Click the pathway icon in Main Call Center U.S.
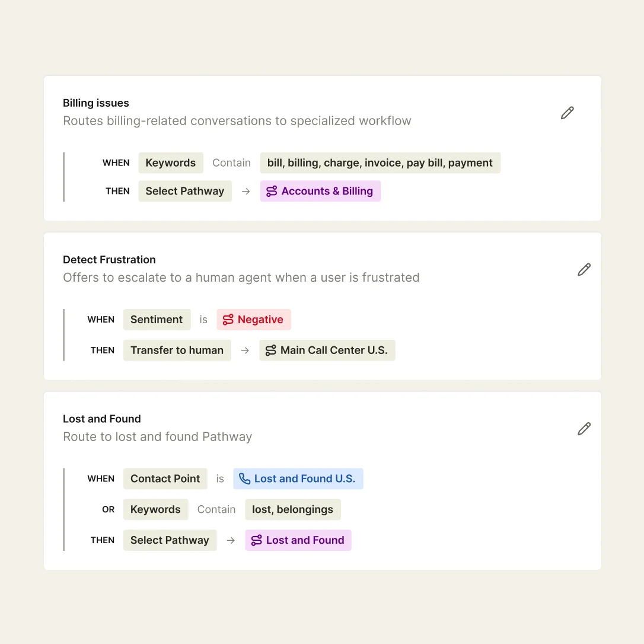This screenshot has height=644, width=644. coord(270,350)
